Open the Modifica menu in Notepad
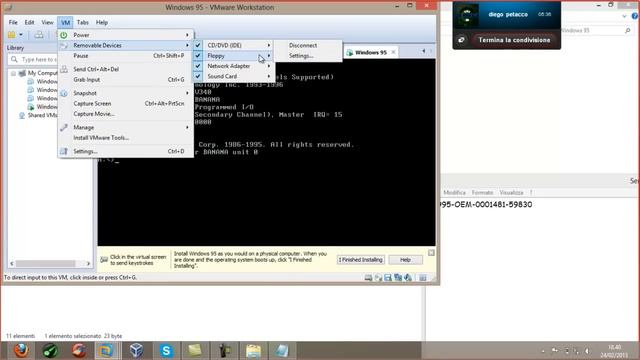Screen dimensions: 640x360 [x=454, y=192]
